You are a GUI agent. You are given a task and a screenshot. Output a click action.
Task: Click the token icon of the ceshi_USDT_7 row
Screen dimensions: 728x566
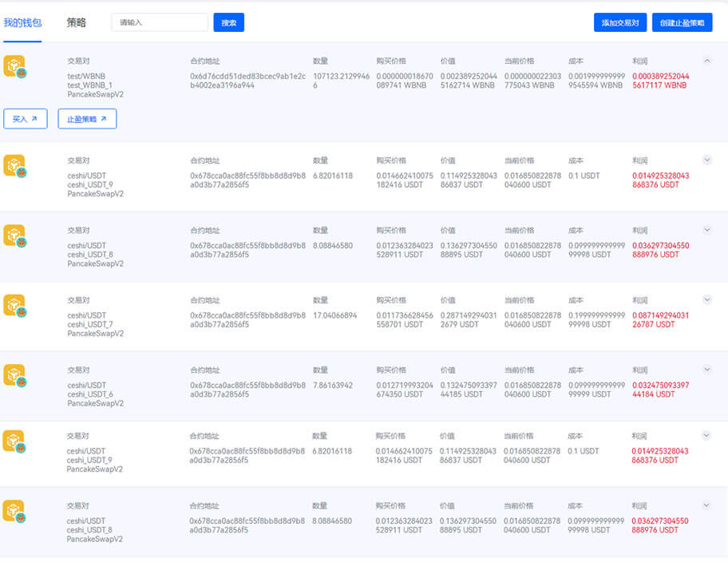[14, 306]
